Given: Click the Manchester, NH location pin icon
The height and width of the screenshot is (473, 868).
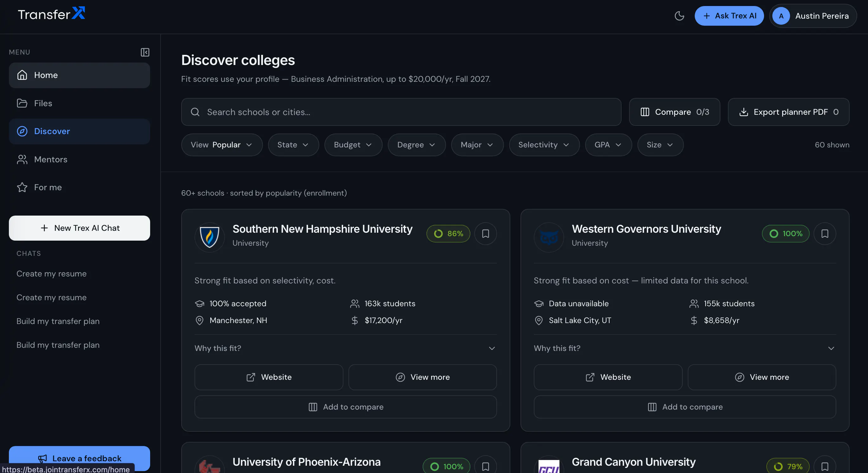Looking at the screenshot, I should point(200,321).
